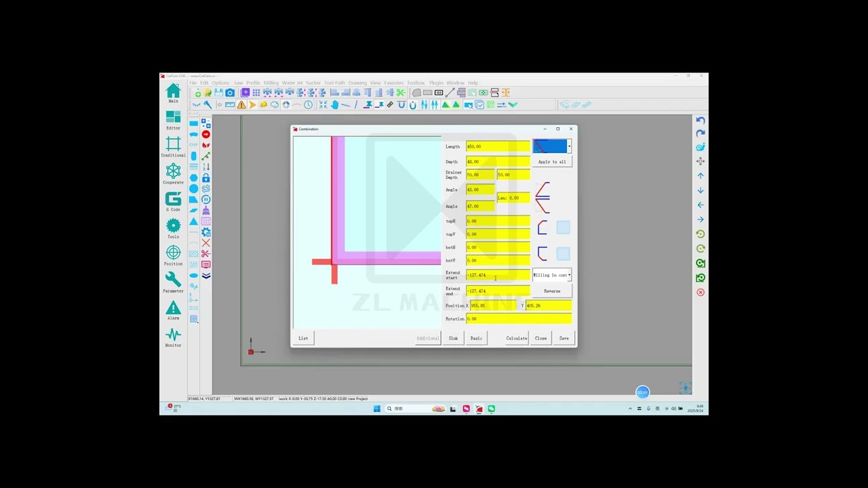Open the File menu
Screen dimensions: 868x488
[x=193, y=83]
